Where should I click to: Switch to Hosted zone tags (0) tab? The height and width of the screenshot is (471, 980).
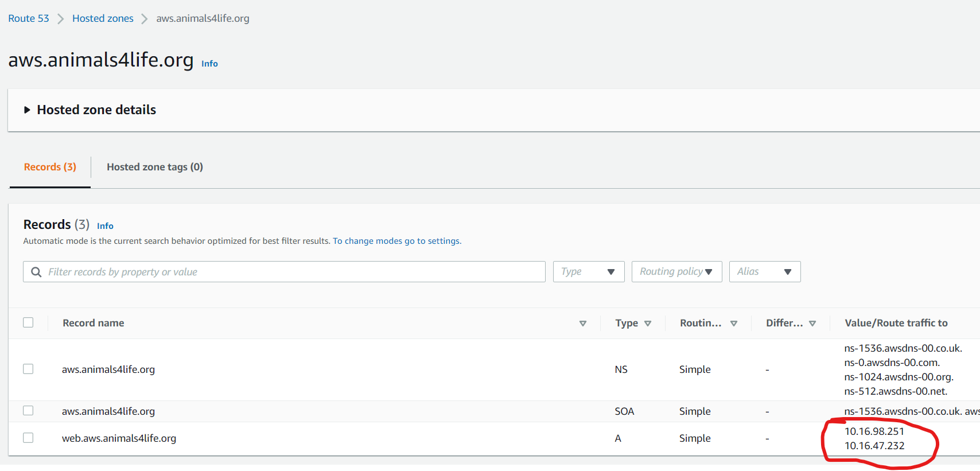point(155,167)
